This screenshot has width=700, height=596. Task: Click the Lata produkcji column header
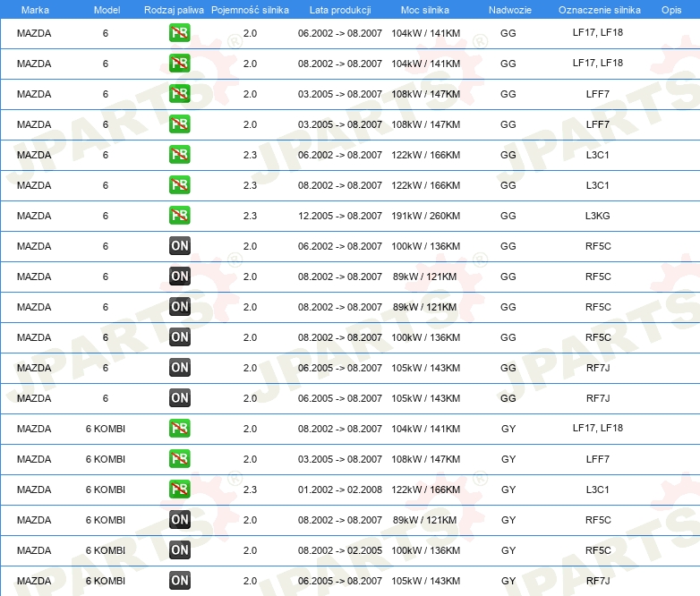click(x=339, y=9)
